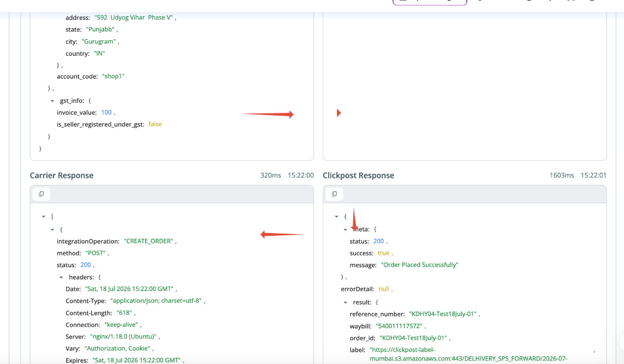
Task: Open the clickpost-label amazonaws label URL
Action: tap(468, 354)
